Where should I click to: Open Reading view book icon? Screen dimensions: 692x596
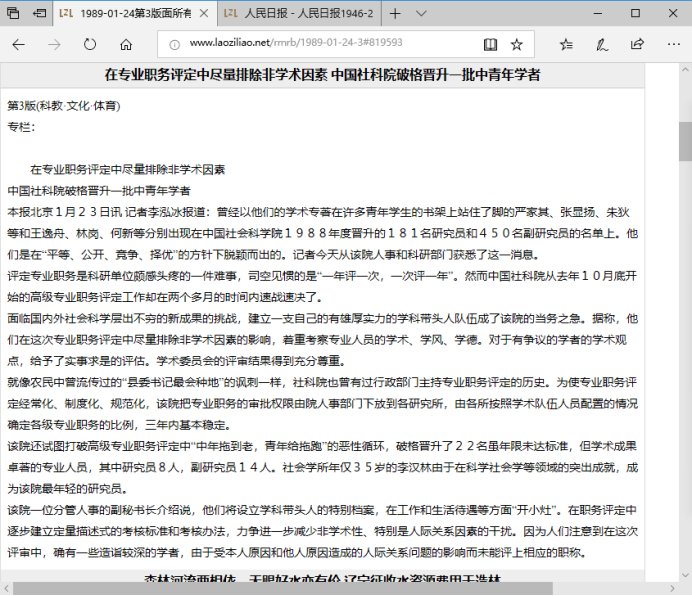coord(490,44)
